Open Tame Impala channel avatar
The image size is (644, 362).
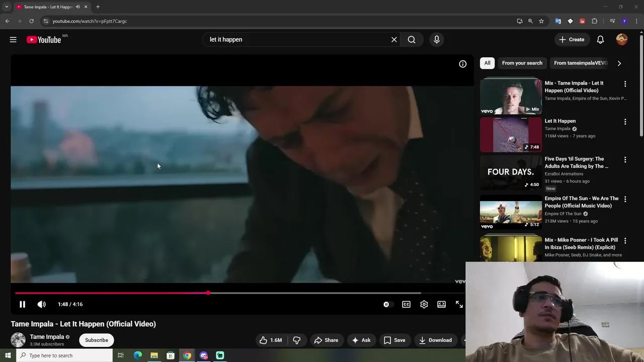coord(18,340)
